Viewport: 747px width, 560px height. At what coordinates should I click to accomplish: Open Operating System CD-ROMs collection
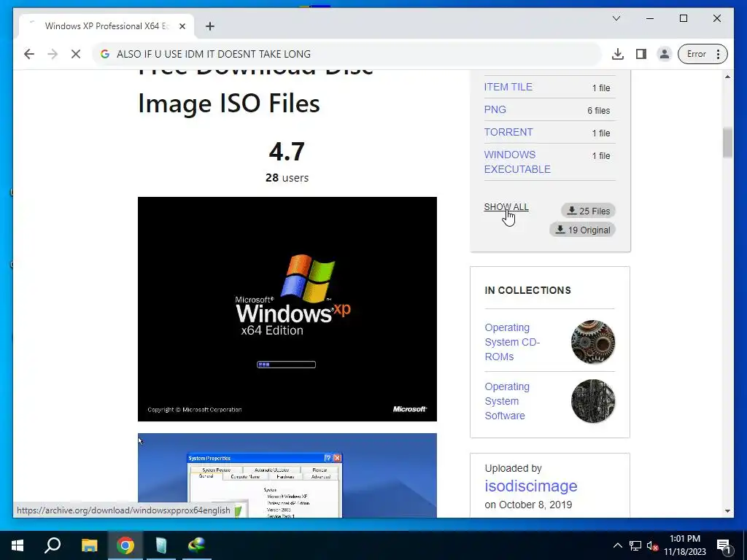[x=512, y=342]
